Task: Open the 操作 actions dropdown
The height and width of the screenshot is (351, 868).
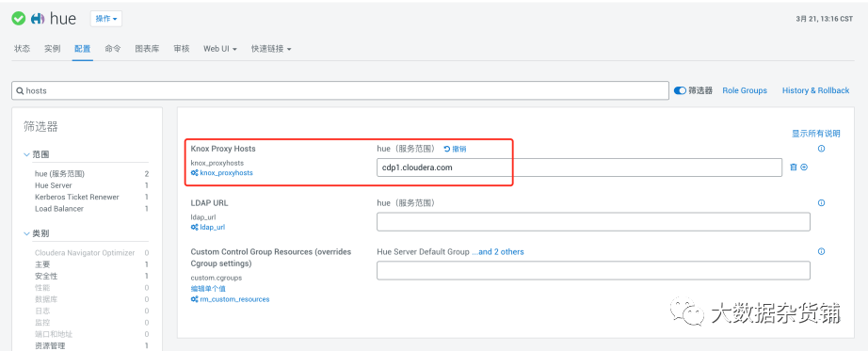Action: click(106, 19)
